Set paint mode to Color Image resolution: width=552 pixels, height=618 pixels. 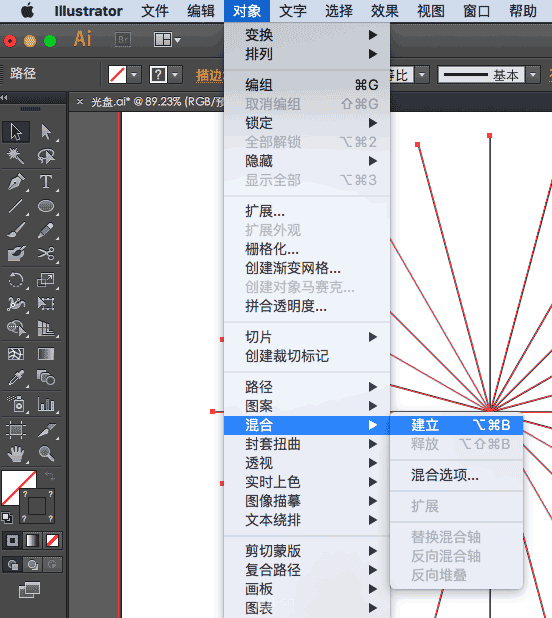pos(13,541)
